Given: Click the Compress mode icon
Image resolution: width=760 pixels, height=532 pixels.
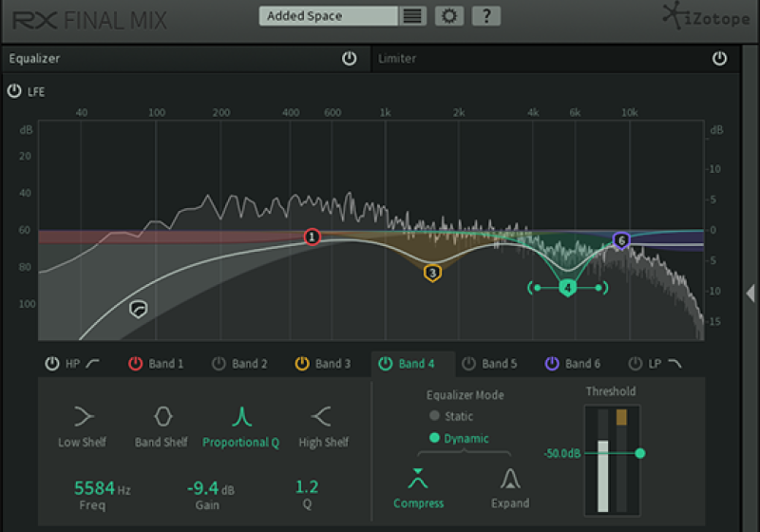Looking at the screenshot, I should (x=418, y=480).
